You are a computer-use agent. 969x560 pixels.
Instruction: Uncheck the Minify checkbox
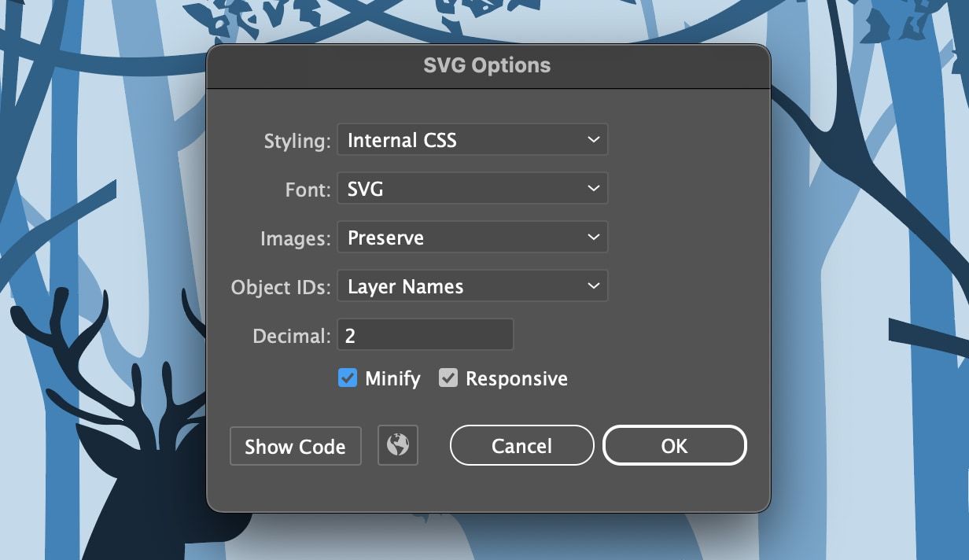(x=347, y=378)
